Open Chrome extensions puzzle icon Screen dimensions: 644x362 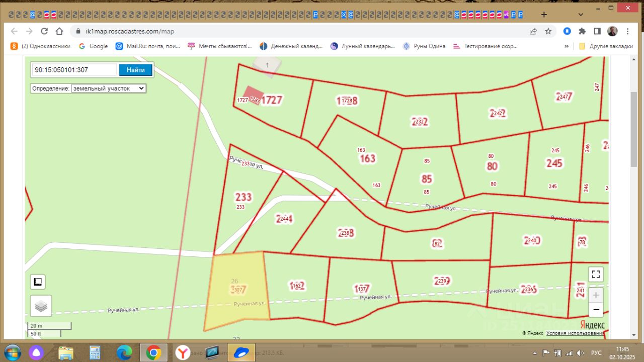pyautogui.click(x=582, y=31)
